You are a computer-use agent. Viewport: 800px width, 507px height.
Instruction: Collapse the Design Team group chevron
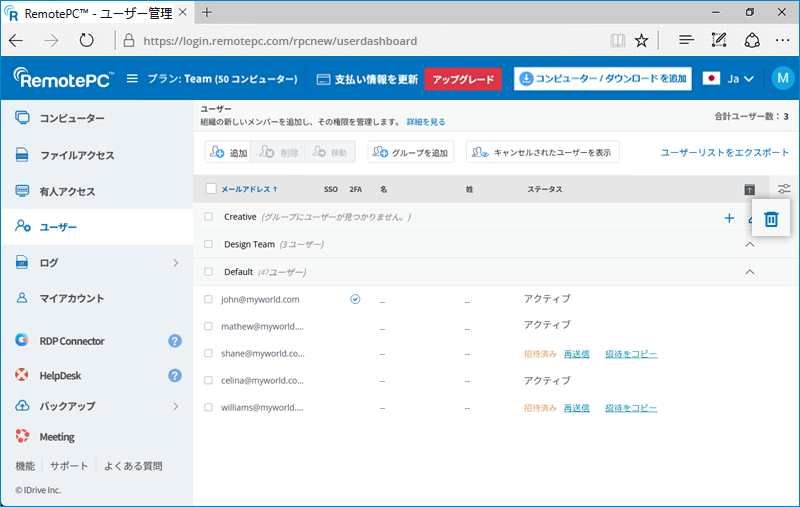(749, 244)
